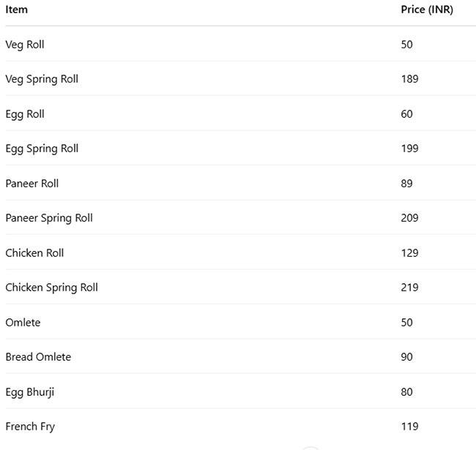Click the 129 Chicken Roll price
The image size is (476, 450).
pyautogui.click(x=409, y=253)
